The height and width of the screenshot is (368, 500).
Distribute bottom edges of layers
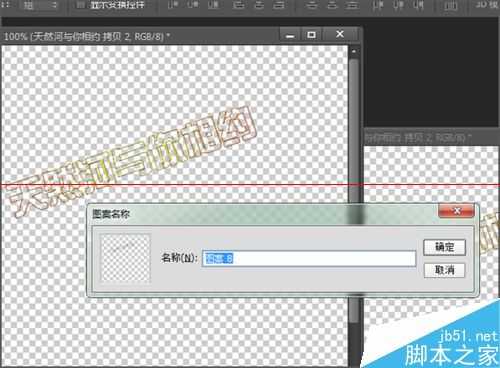[353, 5]
